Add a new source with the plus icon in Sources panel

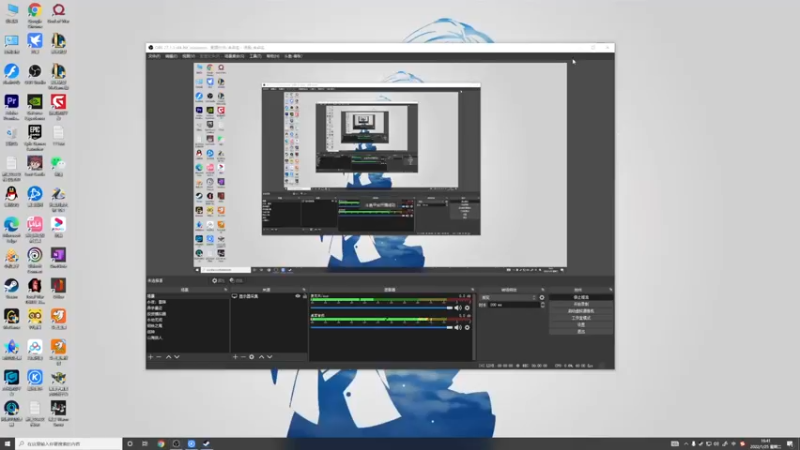coord(235,357)
